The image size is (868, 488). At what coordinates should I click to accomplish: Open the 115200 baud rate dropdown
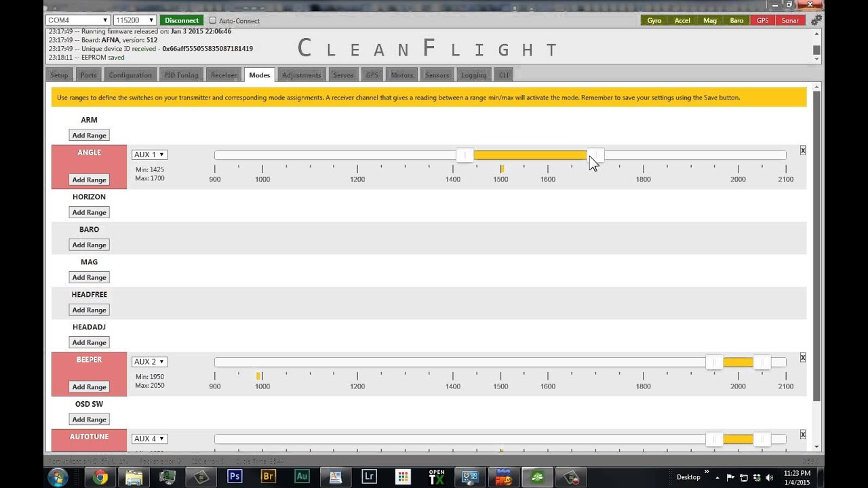[134, 20]
